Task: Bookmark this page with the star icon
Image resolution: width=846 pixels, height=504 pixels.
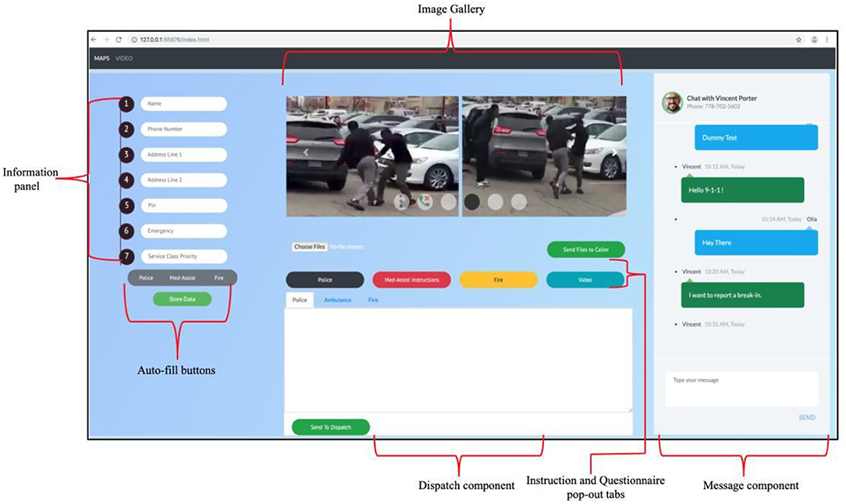Action: tap(799, 39)
